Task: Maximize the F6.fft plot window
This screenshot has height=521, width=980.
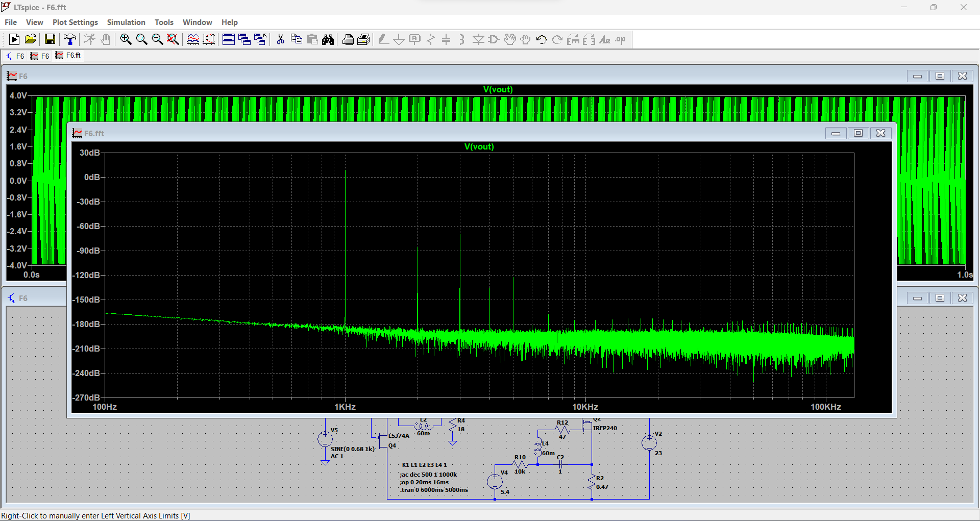Action: tap(858, 133)
